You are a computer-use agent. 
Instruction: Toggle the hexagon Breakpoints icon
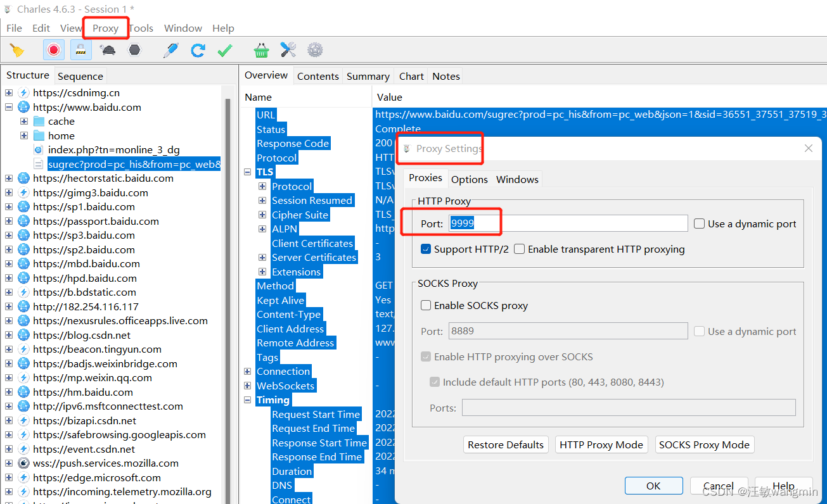click(x=134, y=50)
